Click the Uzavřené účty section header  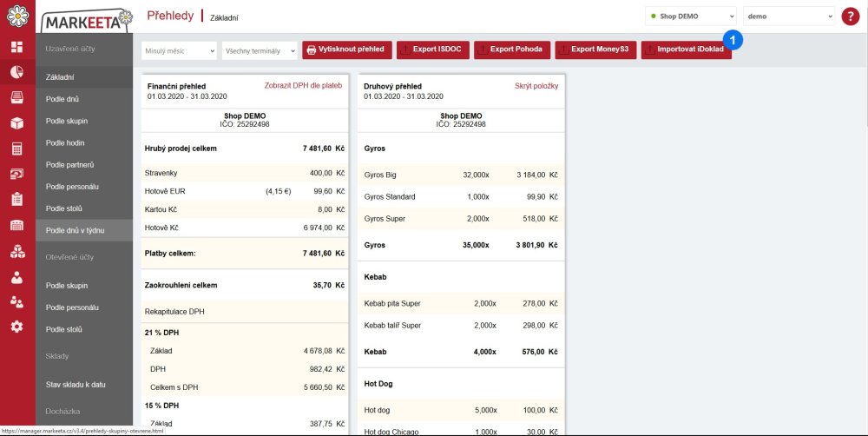tap(70, 49)
